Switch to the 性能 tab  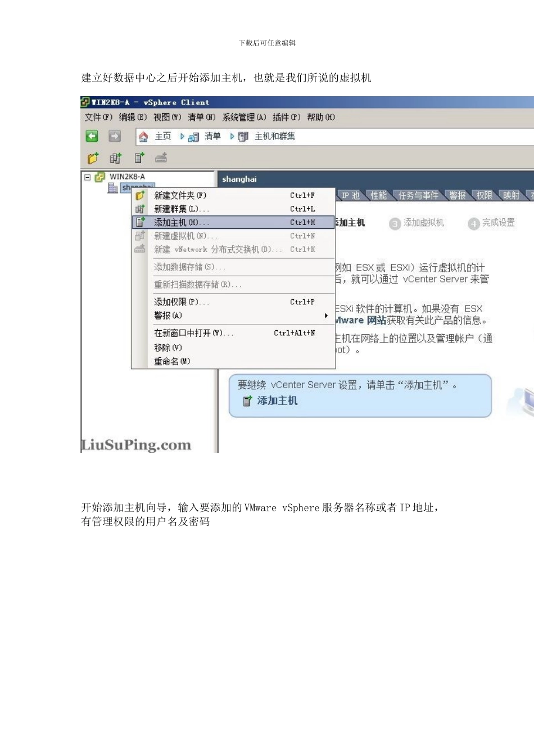pos(378,195)
